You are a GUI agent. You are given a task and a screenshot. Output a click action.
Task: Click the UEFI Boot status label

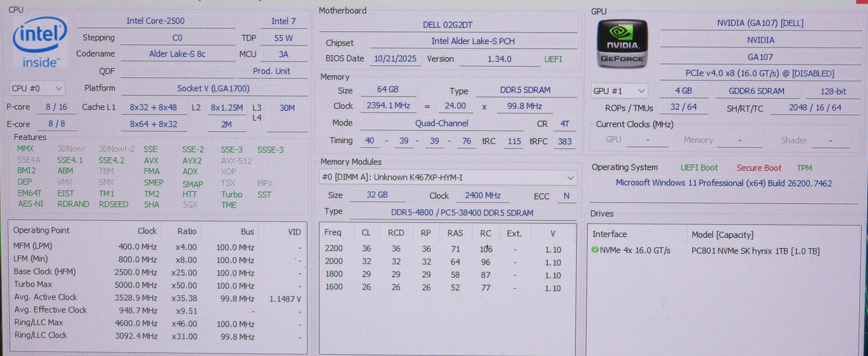699,168
